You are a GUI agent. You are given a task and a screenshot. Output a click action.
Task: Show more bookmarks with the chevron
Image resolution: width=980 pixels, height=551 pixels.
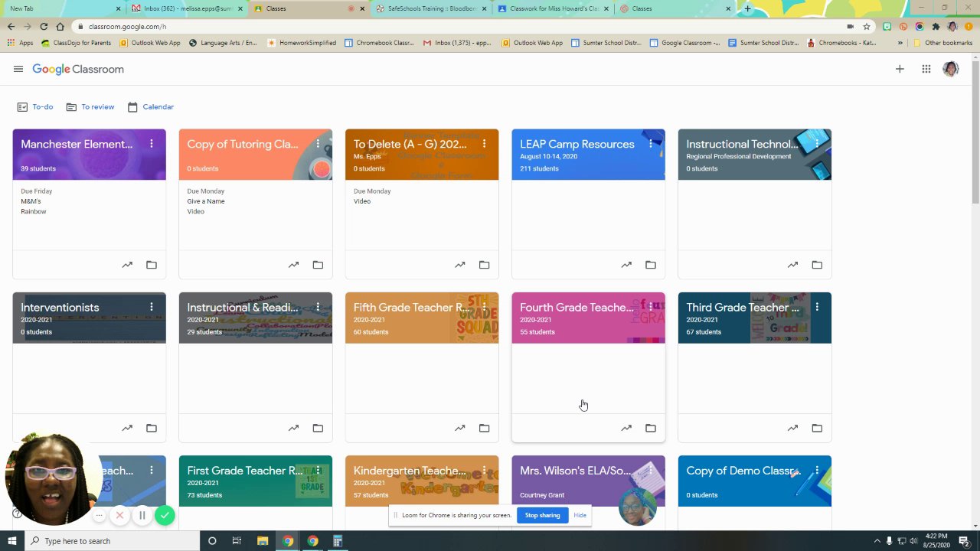900,43
